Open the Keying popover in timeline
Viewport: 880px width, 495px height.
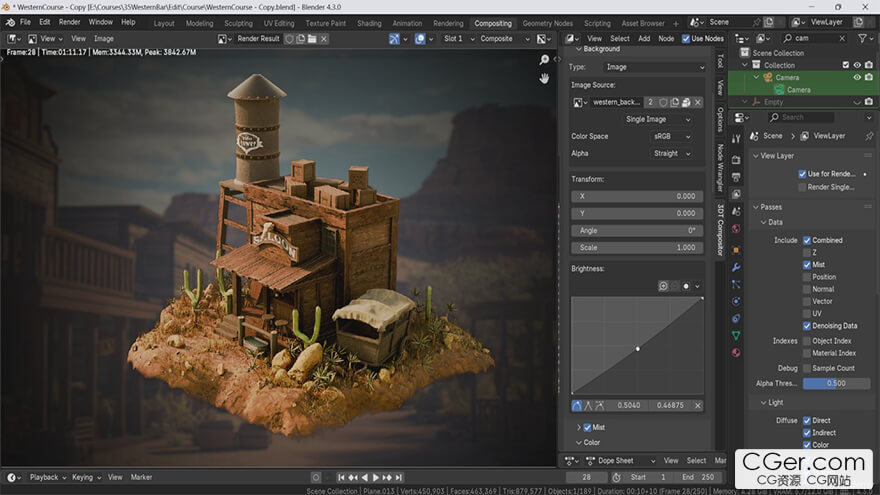(x=86, y=478)
